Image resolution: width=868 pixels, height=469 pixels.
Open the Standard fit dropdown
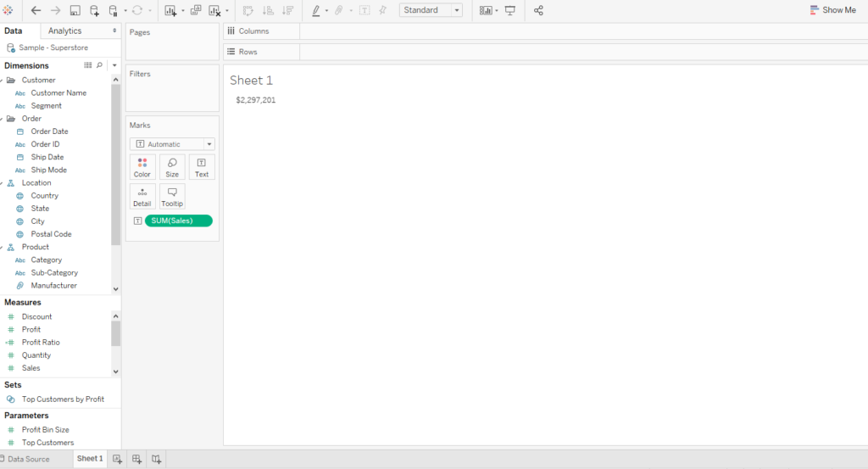coord(431,10)
